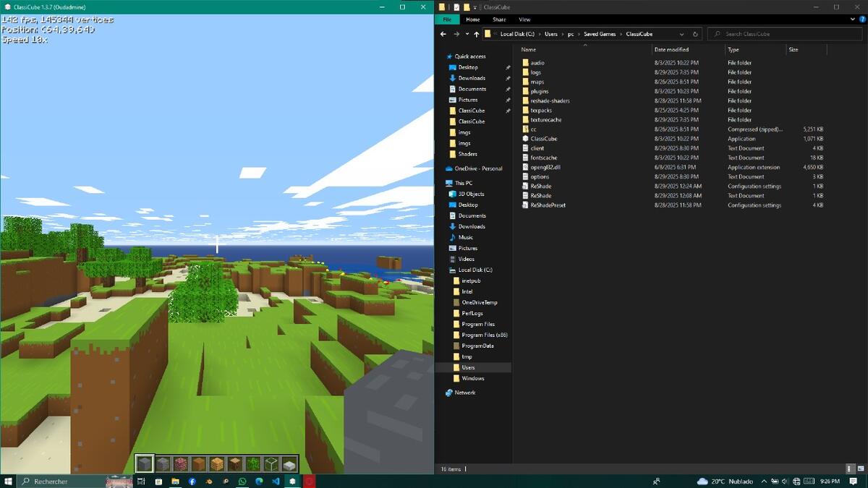Expand the Users breadcrumb chevron
Image resolution: width=868 pixels, height=488 pixels.
coord(562,34)
